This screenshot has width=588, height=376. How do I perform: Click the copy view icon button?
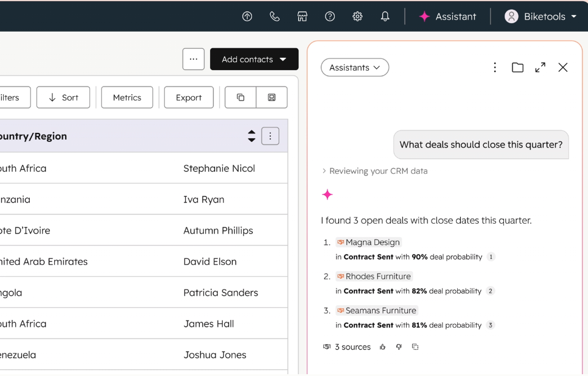240,98
